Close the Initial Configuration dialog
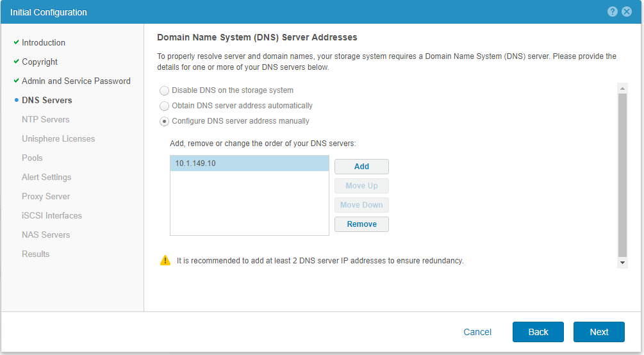 627,12
